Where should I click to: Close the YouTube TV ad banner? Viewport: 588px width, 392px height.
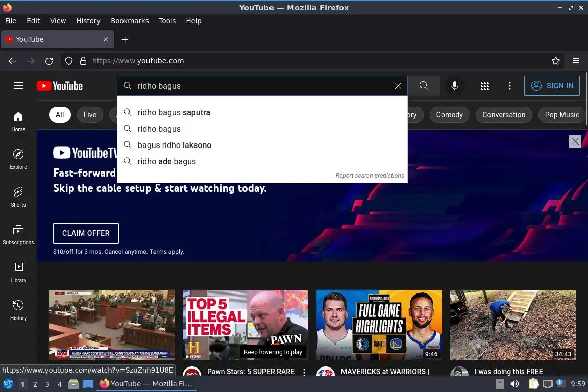pyautogui.click(x=575, y=141)
